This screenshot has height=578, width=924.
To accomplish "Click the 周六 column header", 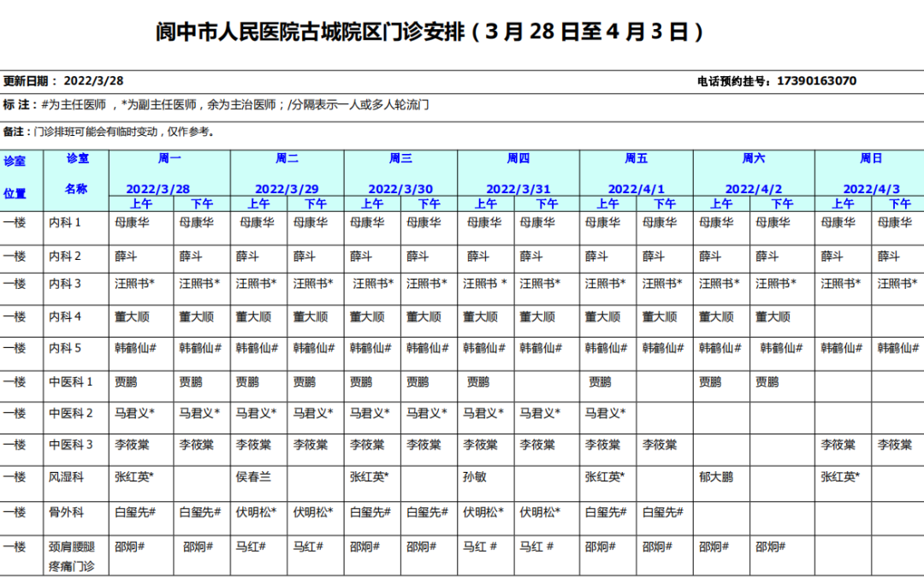I will click(753, 159).
